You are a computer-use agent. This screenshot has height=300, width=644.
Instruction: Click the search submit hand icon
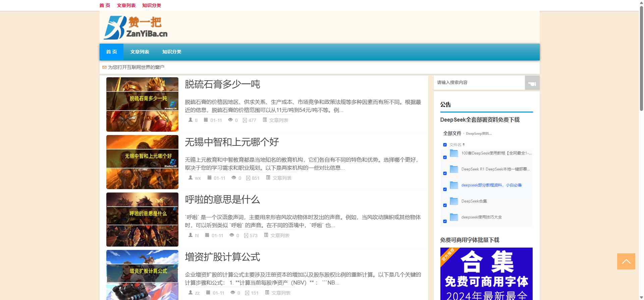pos(532,83)
